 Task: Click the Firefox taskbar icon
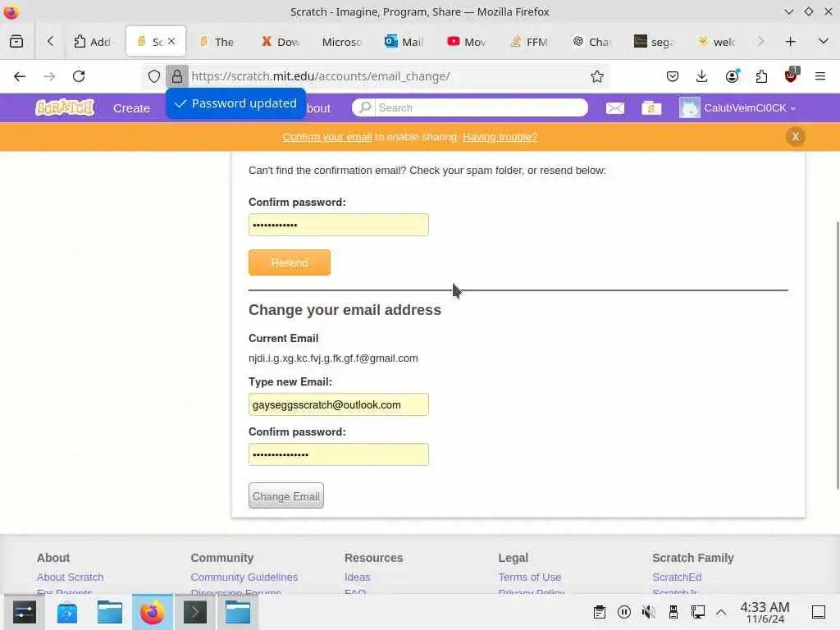(x=152, y=612)
